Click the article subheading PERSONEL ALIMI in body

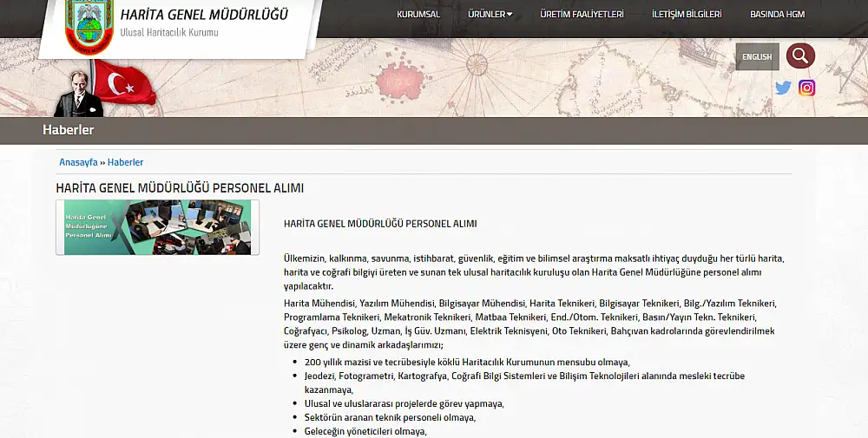click(380, 224)
